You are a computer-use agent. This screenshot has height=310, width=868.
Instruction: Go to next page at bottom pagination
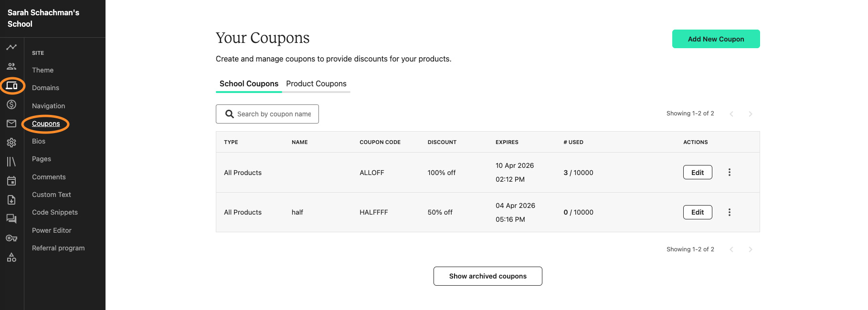pyautogui.click(x=751, y=249)
